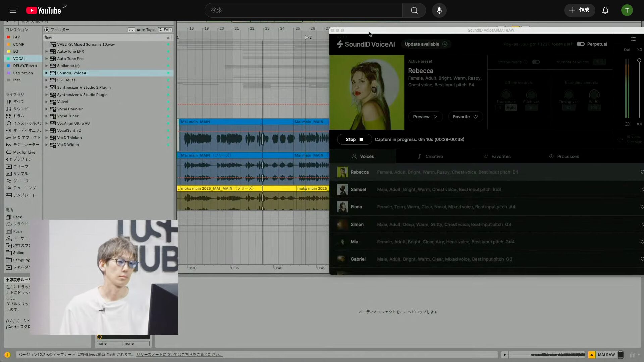This screenshot has height=362, width=644.
Task: Select the EQ collection tag
Action: (x=15, y=51)
